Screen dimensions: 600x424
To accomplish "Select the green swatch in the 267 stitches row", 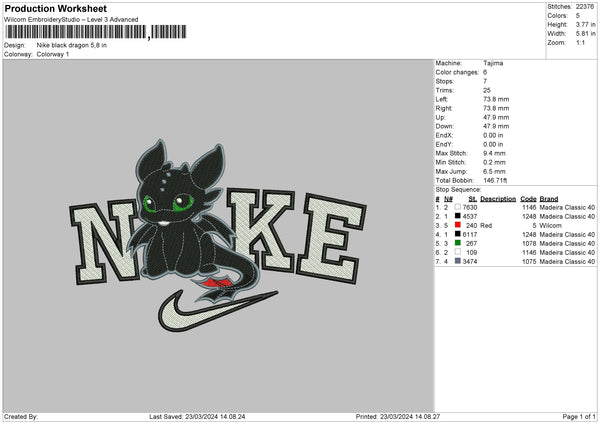I will tap(457, 243).
